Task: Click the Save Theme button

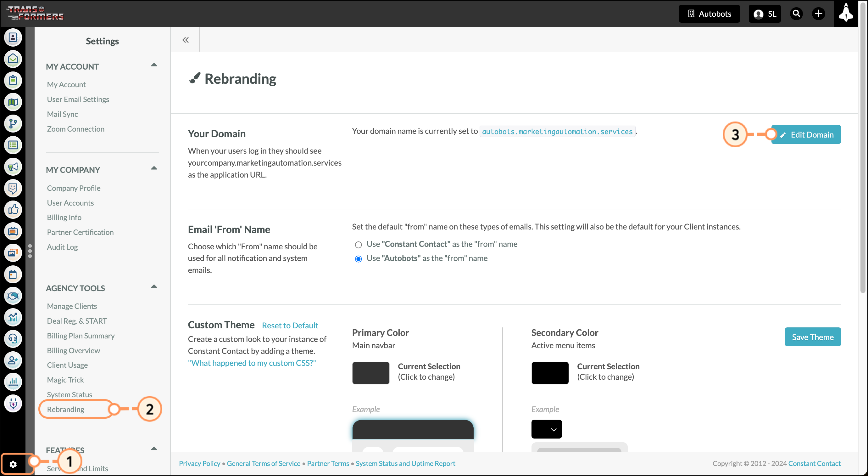Action: pyautogui.click(x=813, y=337)
